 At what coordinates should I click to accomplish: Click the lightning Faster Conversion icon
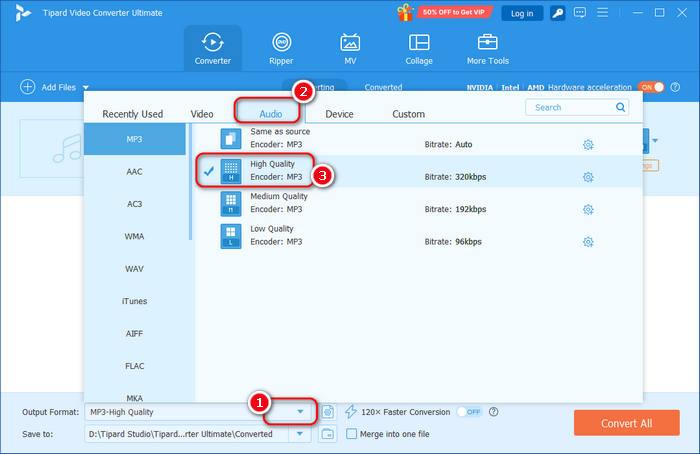[x=350, y=412]
